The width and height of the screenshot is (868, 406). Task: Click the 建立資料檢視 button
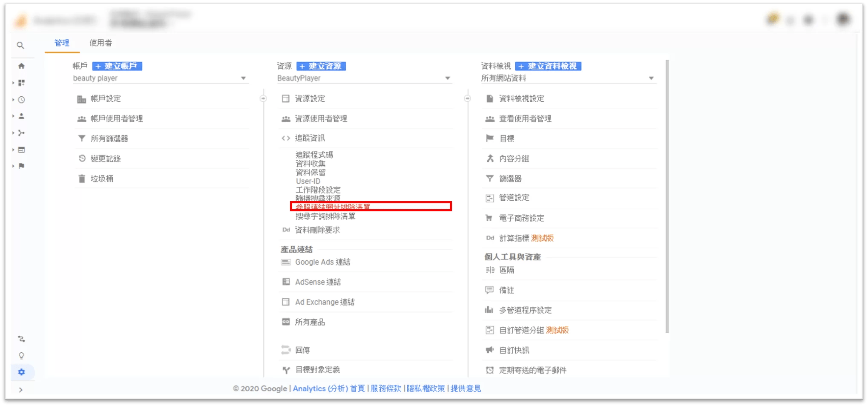coord(548,66)
